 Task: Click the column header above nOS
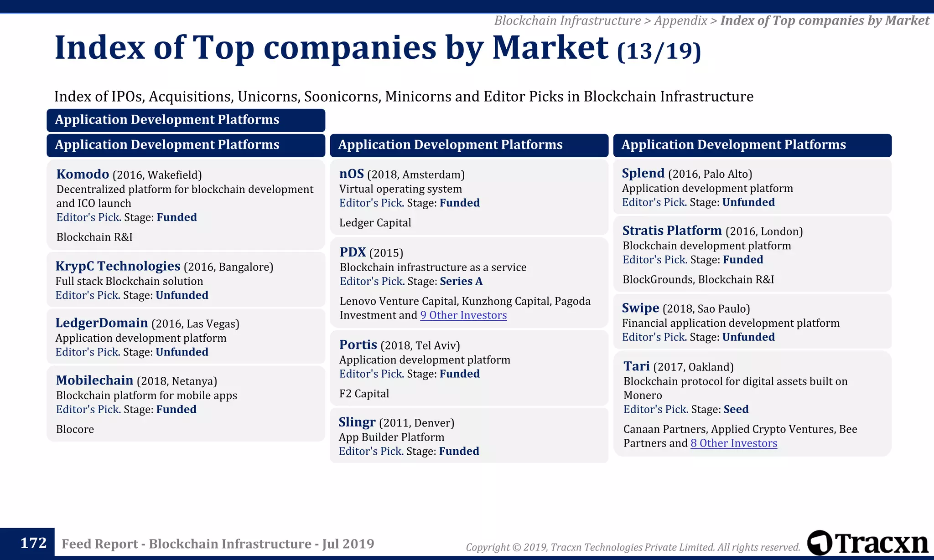469,145
